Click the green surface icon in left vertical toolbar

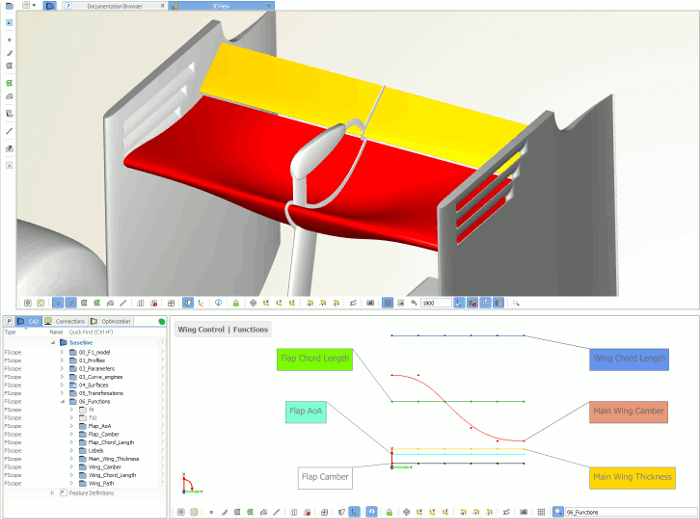point(9,83)
